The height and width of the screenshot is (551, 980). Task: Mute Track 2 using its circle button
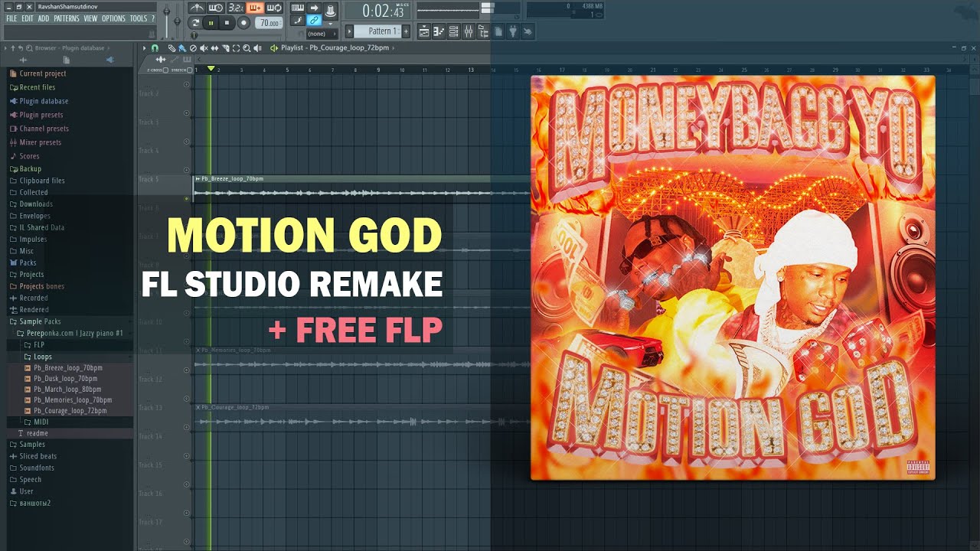[x=186, y=113]
